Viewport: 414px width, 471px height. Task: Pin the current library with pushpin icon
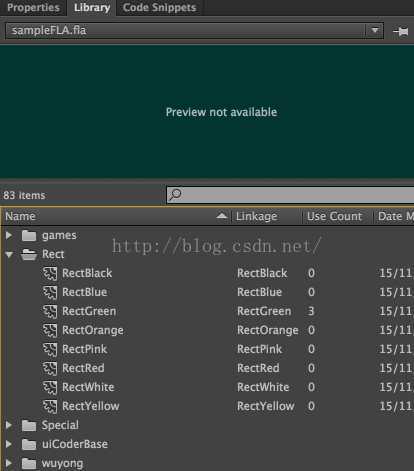[x=401, y=31]
